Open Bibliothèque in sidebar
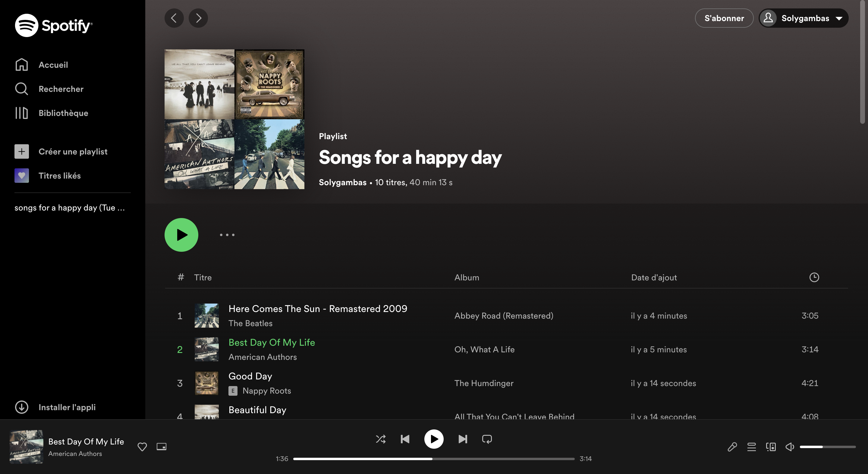Viewport: 868px width, 474px height. pos(63,113)
